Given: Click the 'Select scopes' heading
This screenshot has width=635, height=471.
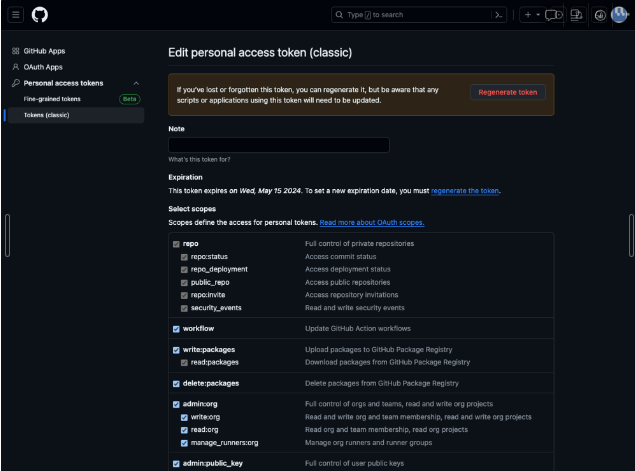Looking at the screenshot, I should (192, 209).
